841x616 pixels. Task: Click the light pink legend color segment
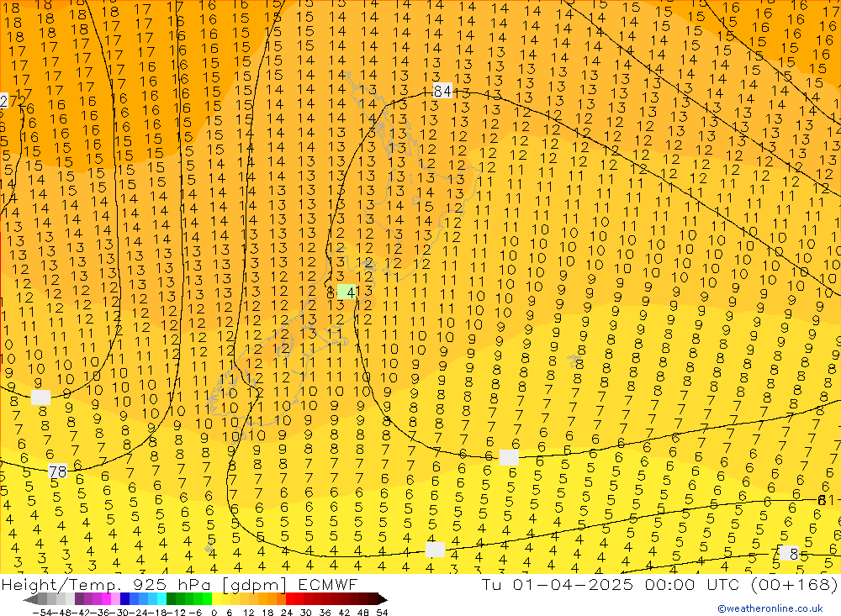click(115, 599)
